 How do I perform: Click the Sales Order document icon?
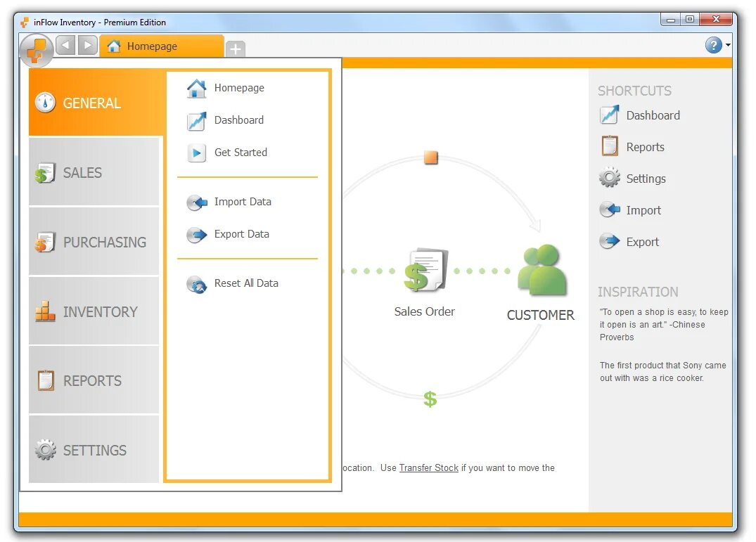coord(426,270)
